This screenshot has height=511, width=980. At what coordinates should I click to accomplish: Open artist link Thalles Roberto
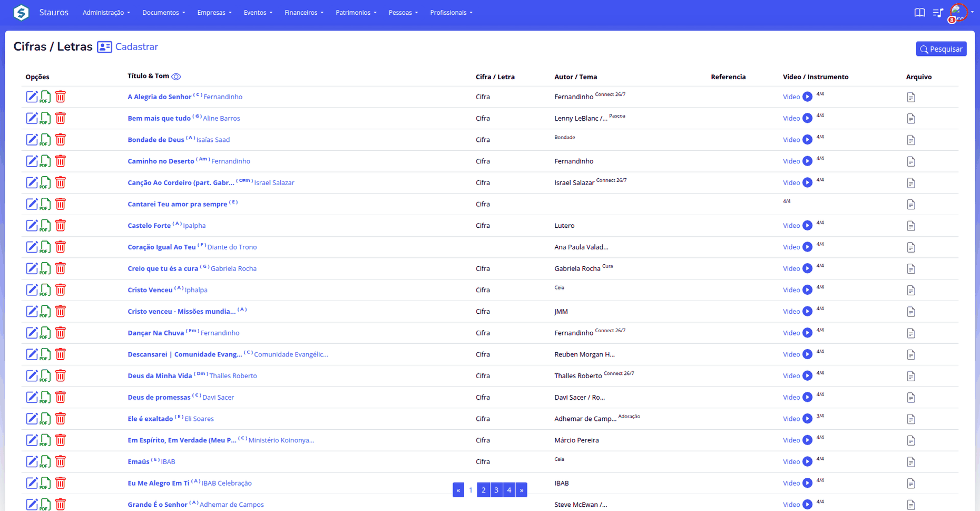click(x=233, y=376)
